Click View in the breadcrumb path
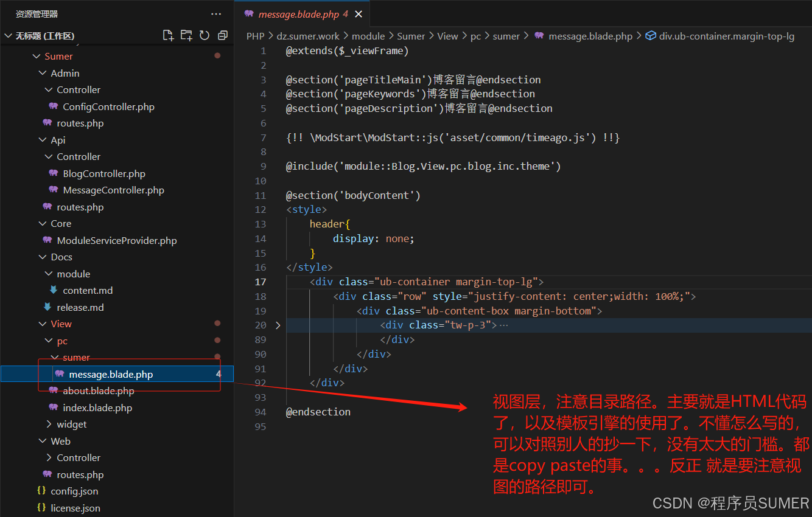The width and height of the screenshot is (812, 517). point(447,36)
